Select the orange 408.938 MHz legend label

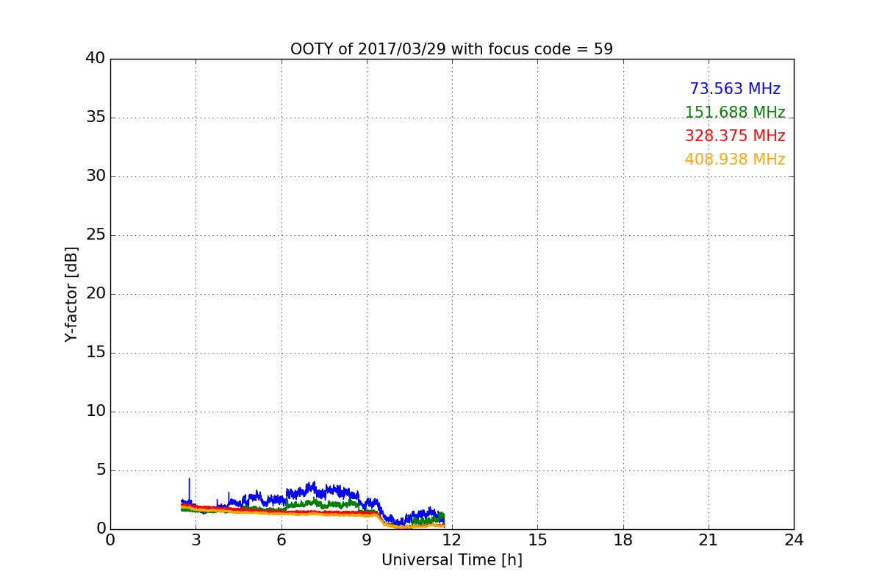(735, 159)
